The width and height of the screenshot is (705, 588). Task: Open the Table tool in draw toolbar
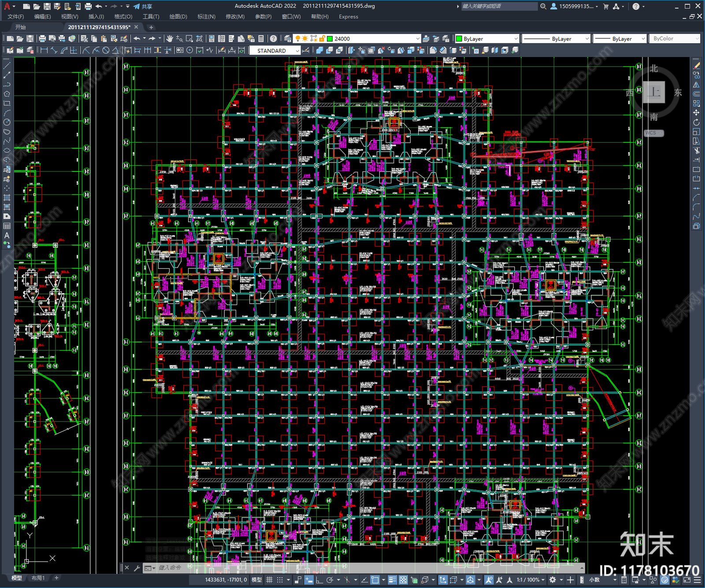(7, 226)
